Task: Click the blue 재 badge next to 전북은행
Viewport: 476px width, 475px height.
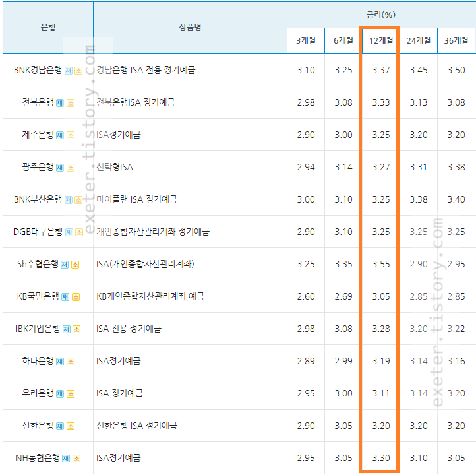Action: 60,103
